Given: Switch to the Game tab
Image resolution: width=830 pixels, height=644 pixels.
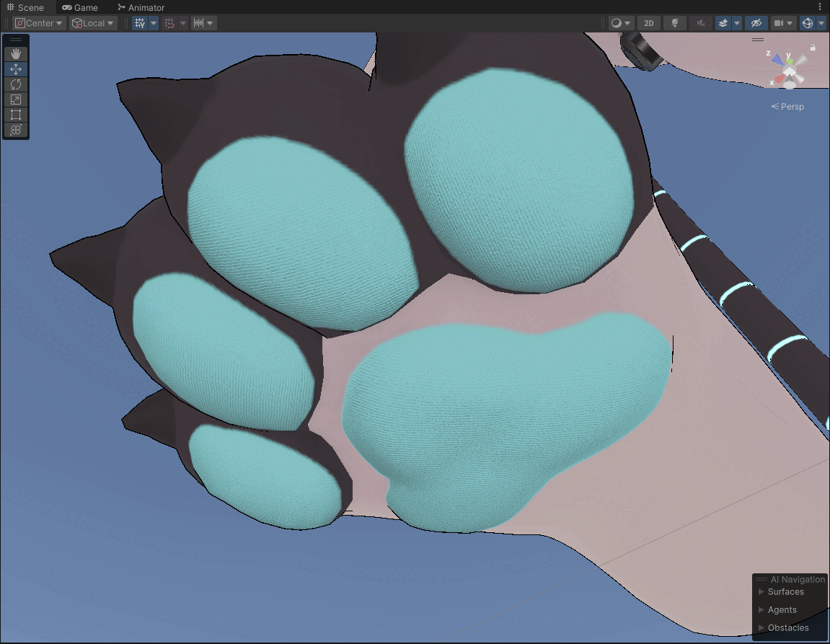Looking at the screenshot, I should pyautogui.click(x=80, y=7).
